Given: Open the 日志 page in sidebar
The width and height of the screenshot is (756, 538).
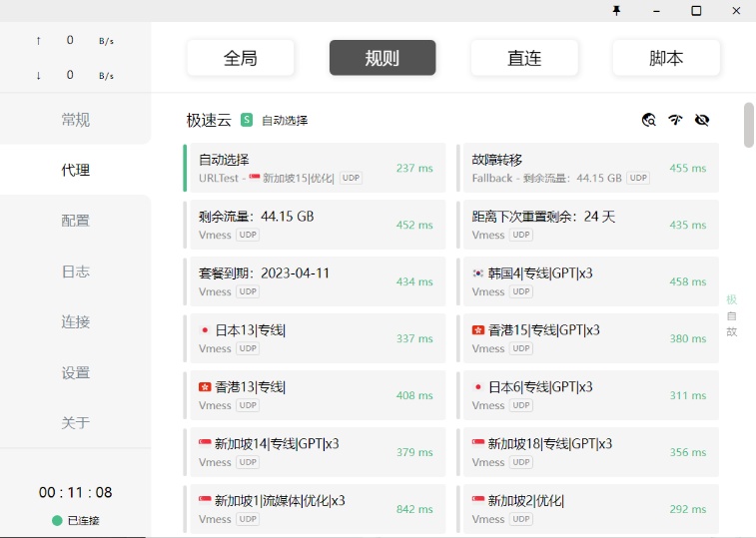Looking at the screenshot, I should [x=76, y=271].
